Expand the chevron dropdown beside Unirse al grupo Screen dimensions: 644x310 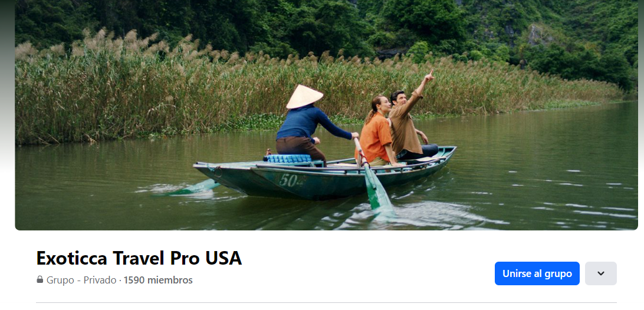601,273
